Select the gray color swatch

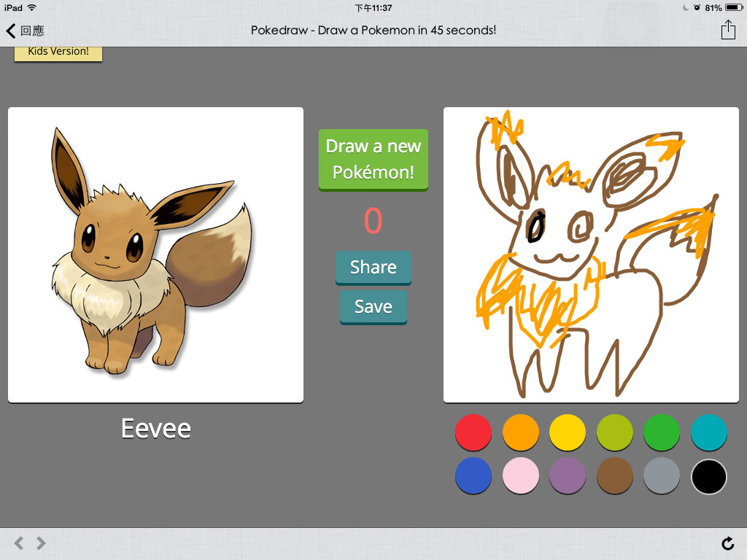click(661, 475)
